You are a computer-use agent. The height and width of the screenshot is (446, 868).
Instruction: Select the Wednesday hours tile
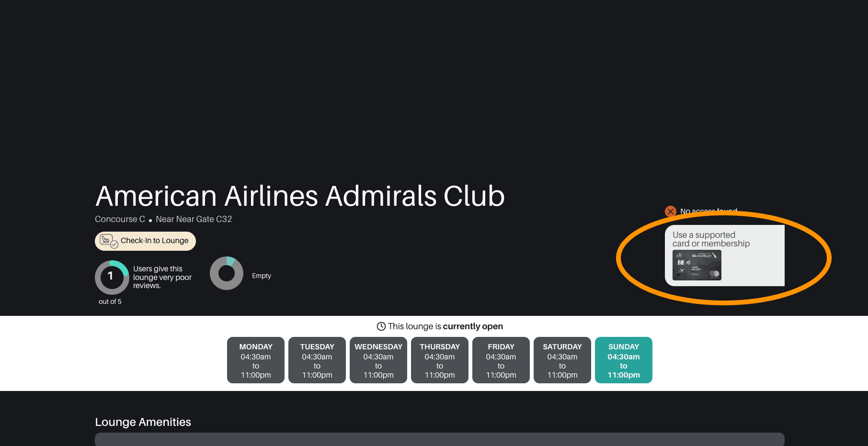click(x=378, y=360)
